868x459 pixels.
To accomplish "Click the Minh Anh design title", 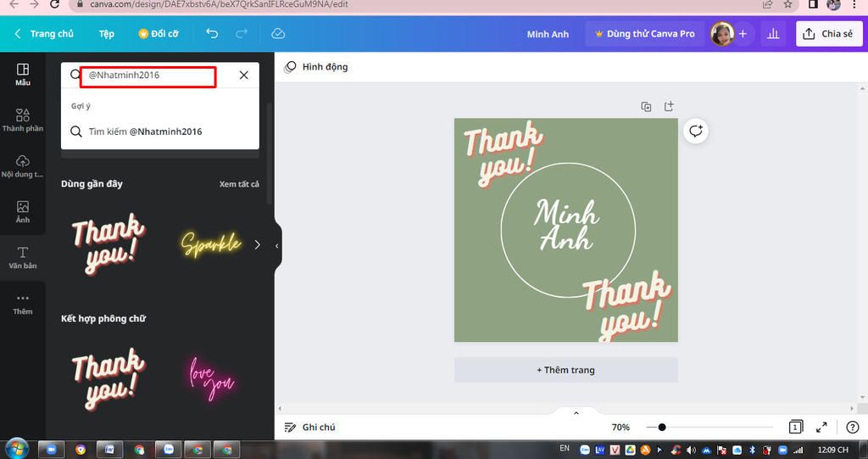I will 548,35.
